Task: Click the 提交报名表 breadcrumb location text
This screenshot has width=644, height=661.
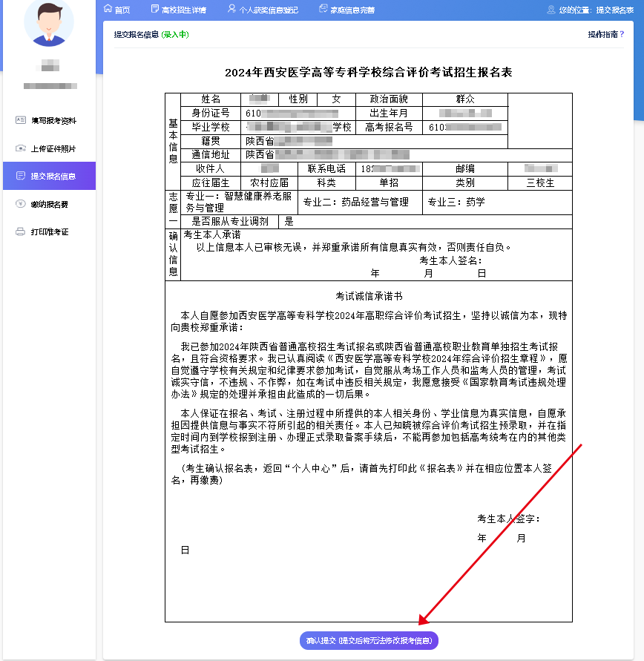Action: (613, 10)
